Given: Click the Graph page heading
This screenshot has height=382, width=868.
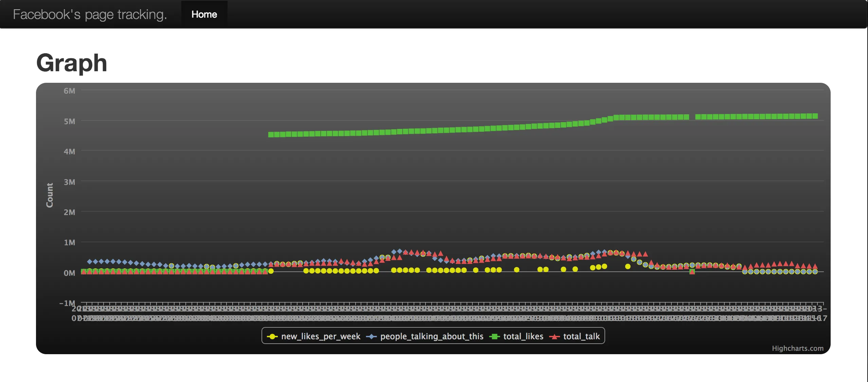Looking at the screenshot, I should 72,63.
